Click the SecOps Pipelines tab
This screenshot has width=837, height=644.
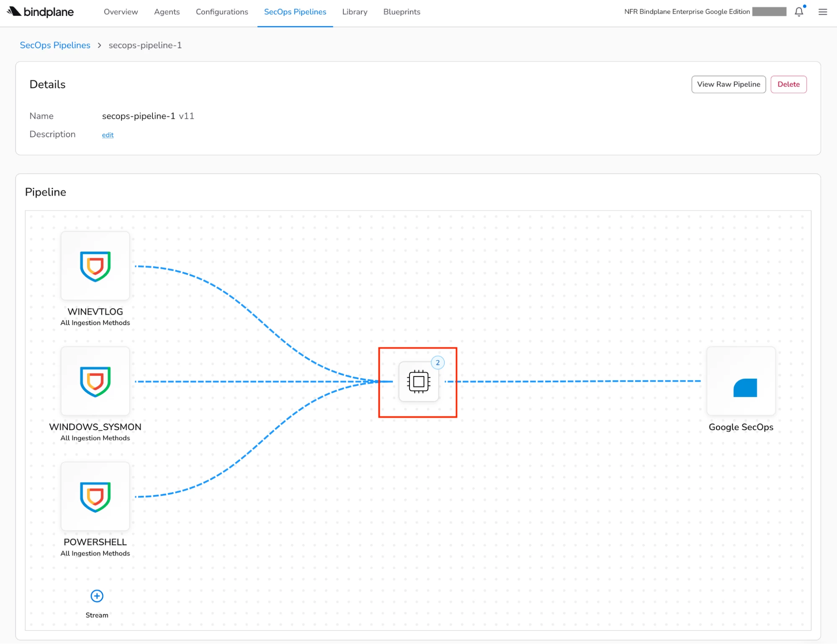295,12
